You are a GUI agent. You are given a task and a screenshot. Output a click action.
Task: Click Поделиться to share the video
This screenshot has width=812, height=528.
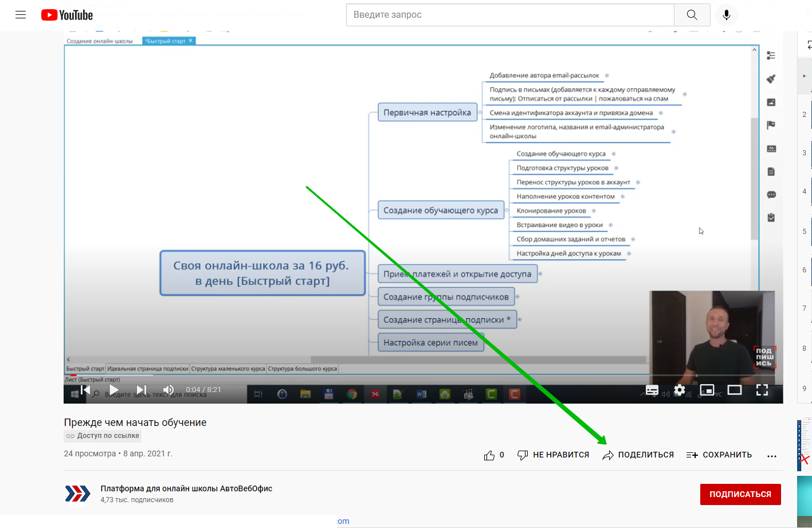coord(638,455)
